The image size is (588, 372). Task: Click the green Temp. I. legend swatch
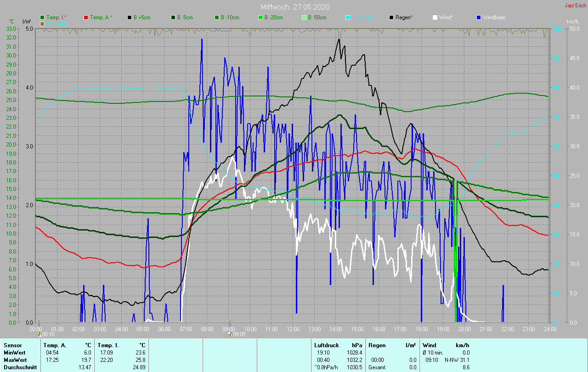[42, 17]
